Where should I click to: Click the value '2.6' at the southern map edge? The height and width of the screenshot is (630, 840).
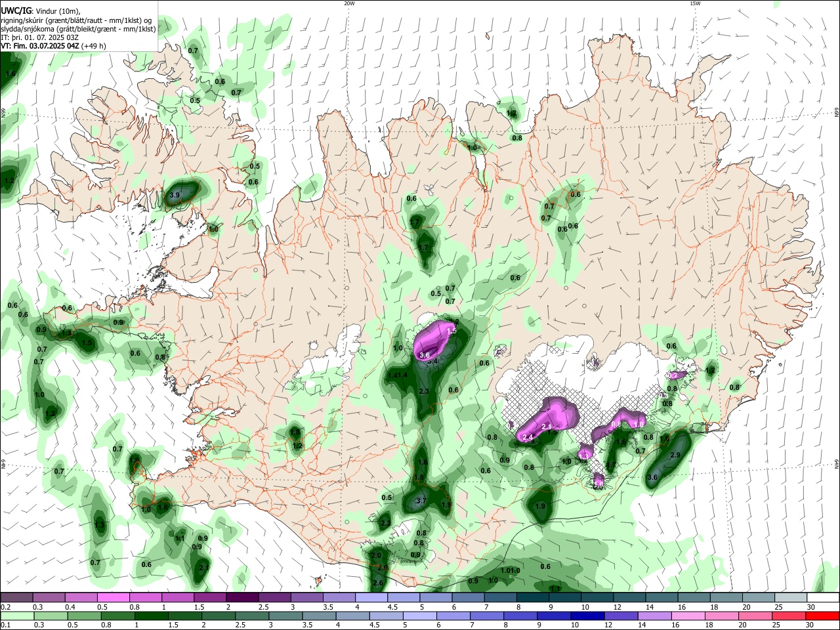378,583
